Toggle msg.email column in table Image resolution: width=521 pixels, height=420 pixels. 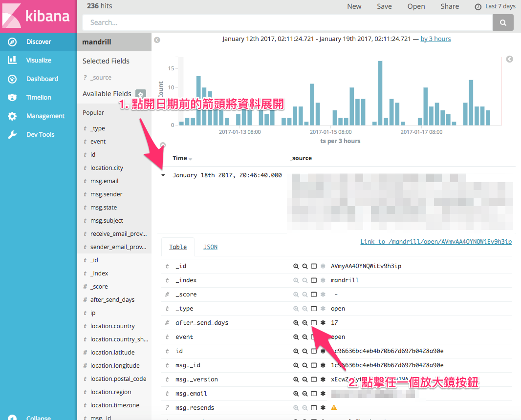pyautogui.click(x=314, y=394)
